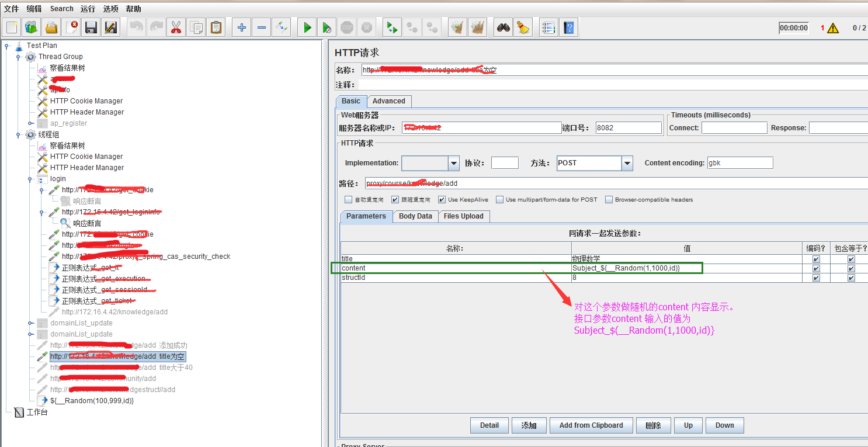
Task: Toggle 包含等于 checkbox in the title row
Action: point(851,259)
